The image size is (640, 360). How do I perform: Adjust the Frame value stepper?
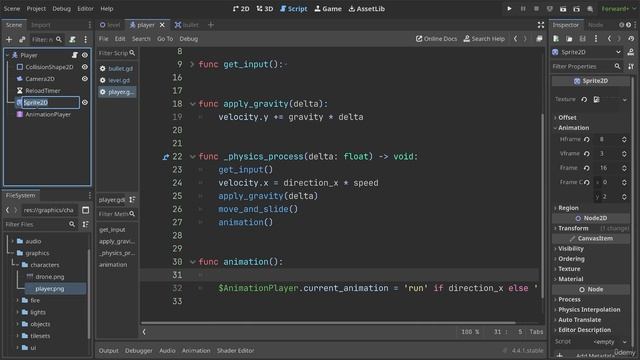click(x=624, y=168)
